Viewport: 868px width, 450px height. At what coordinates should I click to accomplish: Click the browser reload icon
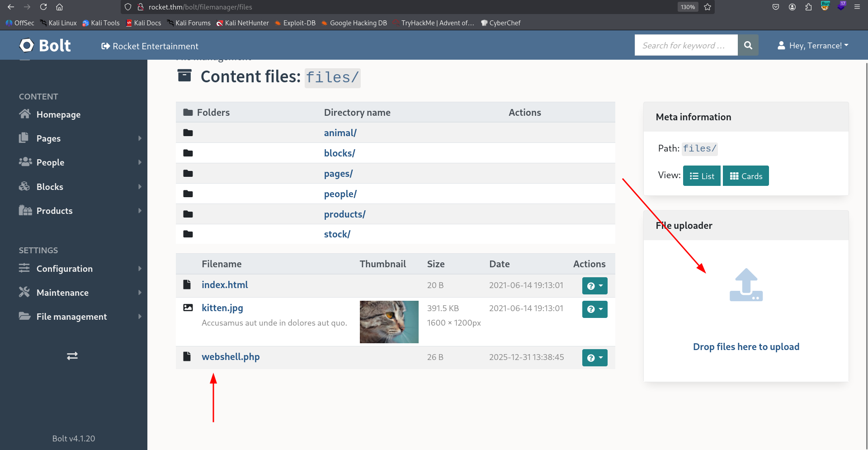click(x=43, y=7)
